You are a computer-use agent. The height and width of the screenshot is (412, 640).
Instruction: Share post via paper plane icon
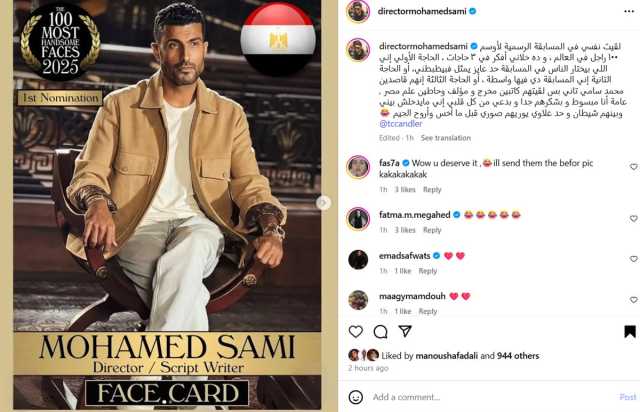click(405, 331)
